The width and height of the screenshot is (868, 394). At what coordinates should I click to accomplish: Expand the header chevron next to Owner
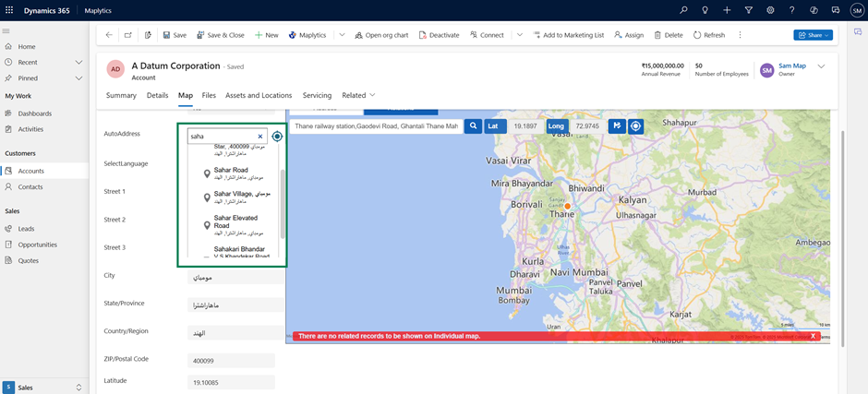click(821, 67)
